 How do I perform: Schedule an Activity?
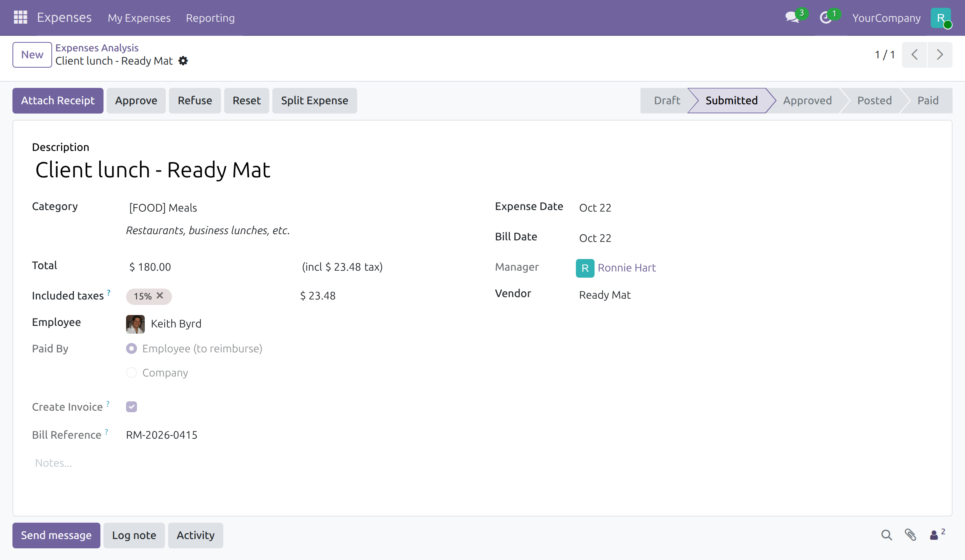pyautogui.click(x=195, y=535)
